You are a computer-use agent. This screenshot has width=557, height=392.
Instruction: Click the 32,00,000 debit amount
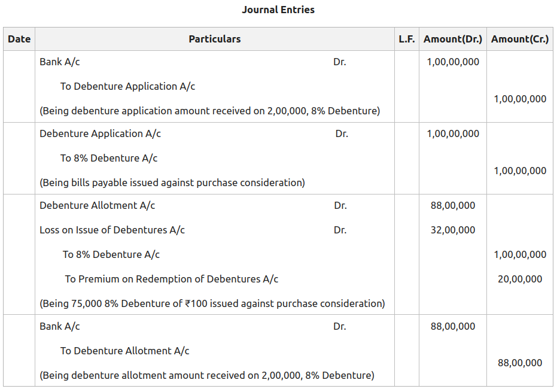pyautogui.click(x=453, y=230)
